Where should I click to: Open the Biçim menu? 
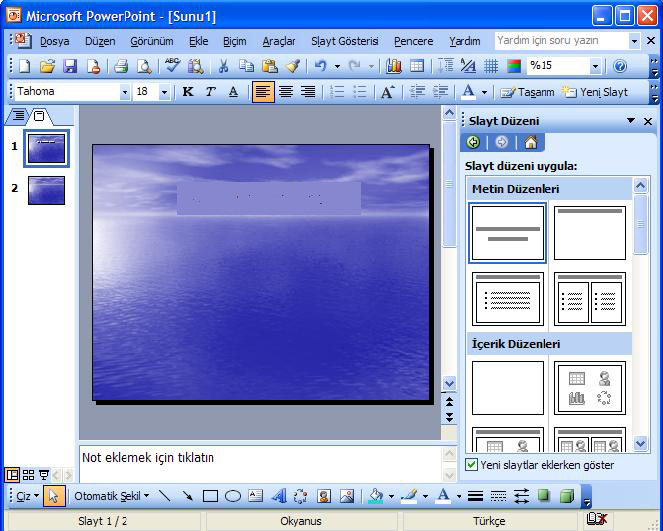point(234,41)
